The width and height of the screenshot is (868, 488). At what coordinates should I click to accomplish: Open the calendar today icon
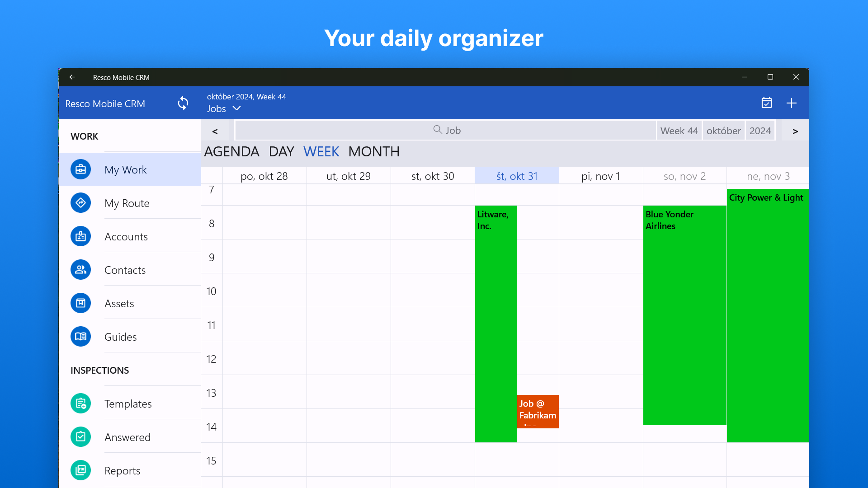(766, 103)
